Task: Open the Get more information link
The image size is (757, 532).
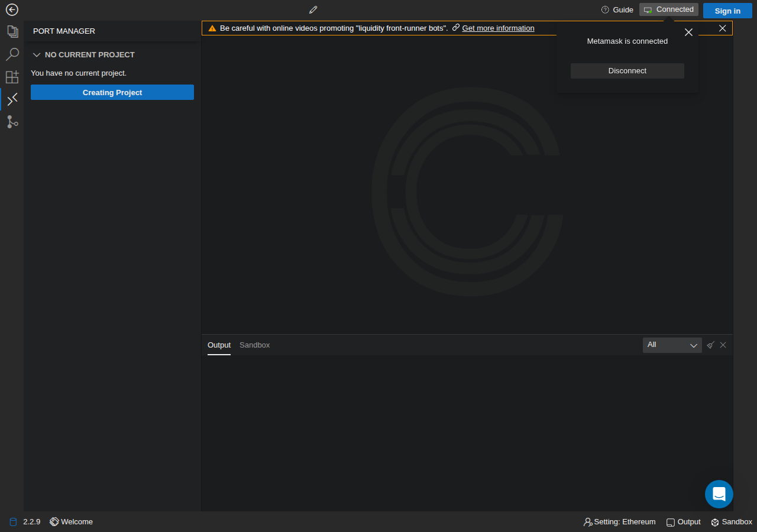Action: [x=498, y=28]
